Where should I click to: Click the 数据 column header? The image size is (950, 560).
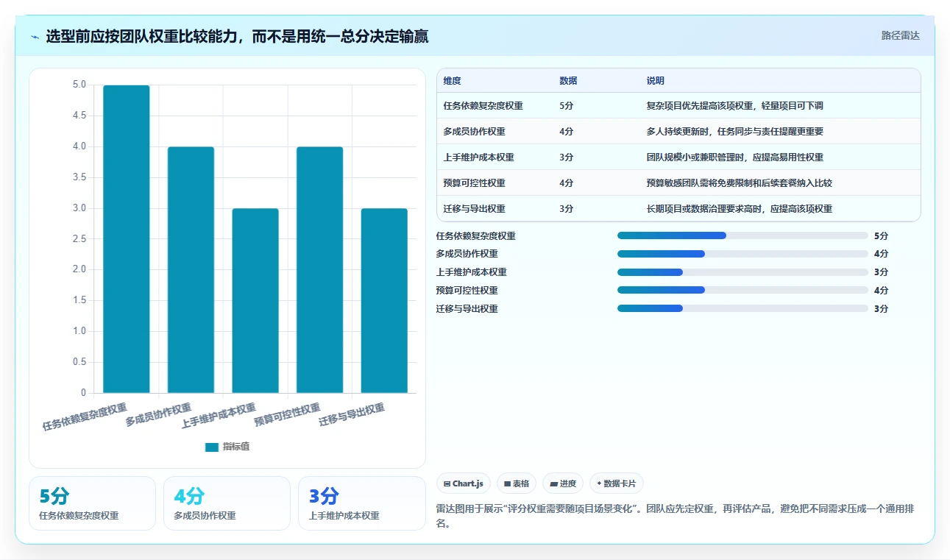tap(568, 81)
